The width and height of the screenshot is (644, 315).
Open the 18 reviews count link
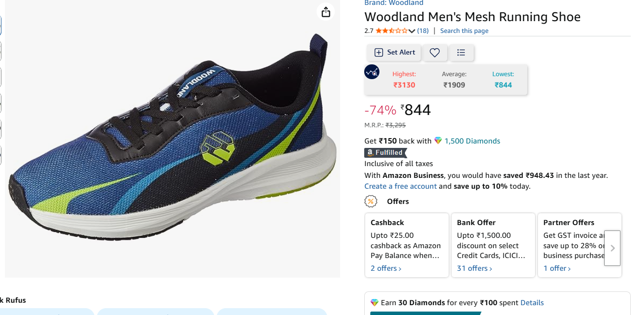[423, 31]
